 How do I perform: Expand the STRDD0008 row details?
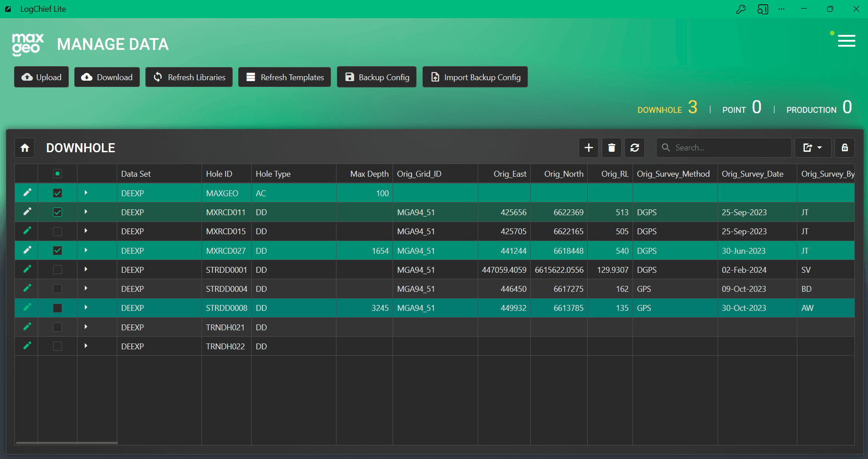click(86, 307)
